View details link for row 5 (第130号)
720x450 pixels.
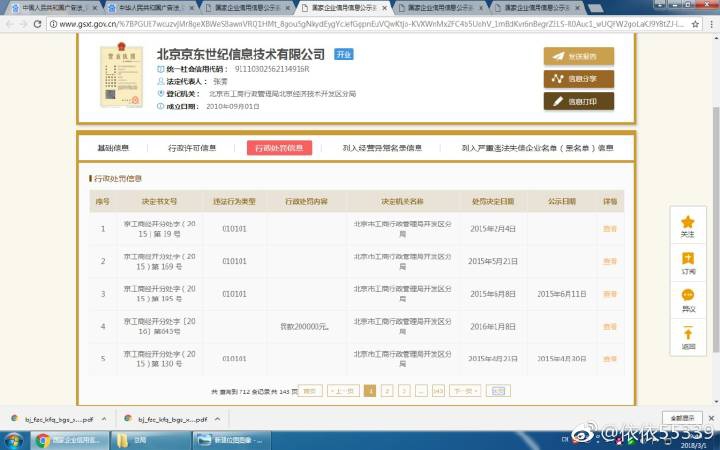click(610, 359)
